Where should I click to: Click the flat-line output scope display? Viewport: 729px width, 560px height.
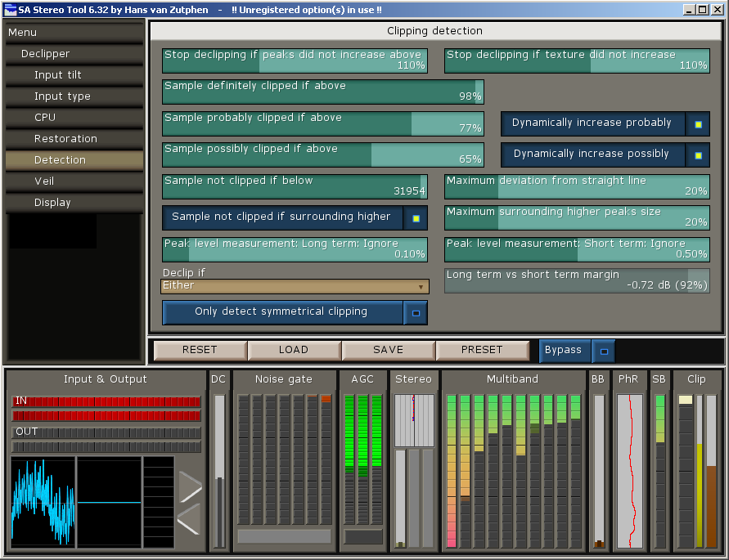[110, 501]
